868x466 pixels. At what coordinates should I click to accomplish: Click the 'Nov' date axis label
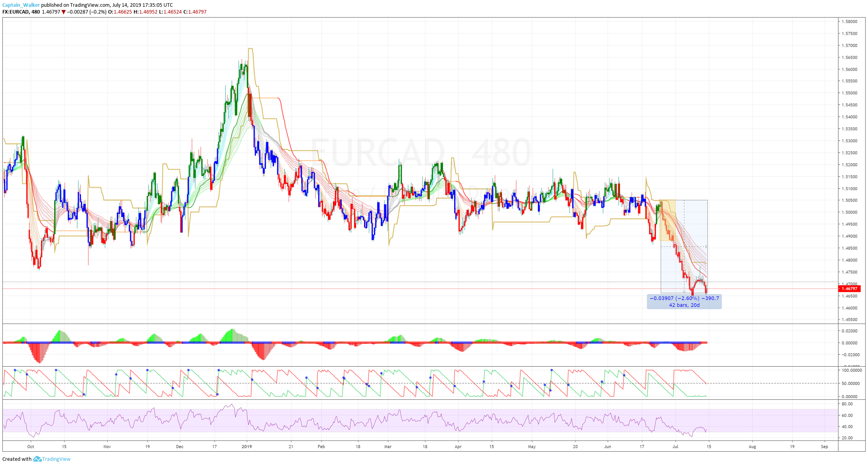point(107,447)
